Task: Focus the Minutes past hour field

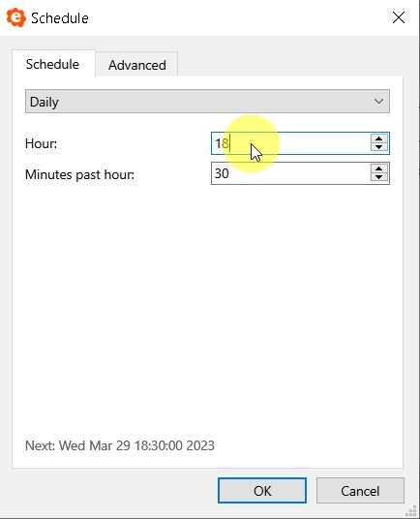Action: point(291,173)
